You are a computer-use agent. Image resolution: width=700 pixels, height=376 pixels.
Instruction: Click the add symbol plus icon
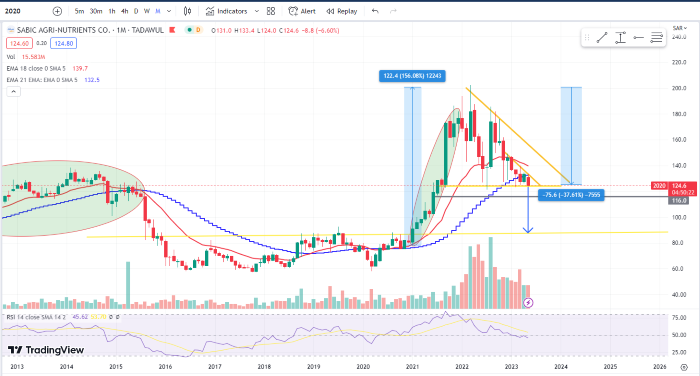tap(57, 11)
